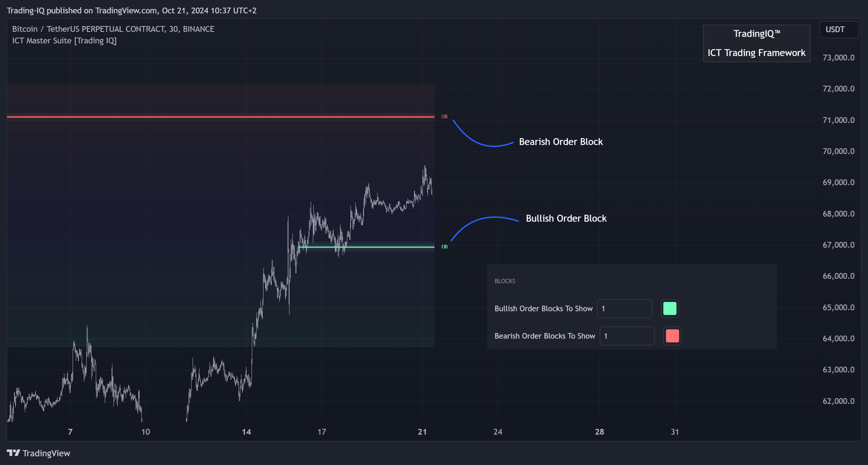
Task: Click the red bearish order block line
Action: pos(220,117)
